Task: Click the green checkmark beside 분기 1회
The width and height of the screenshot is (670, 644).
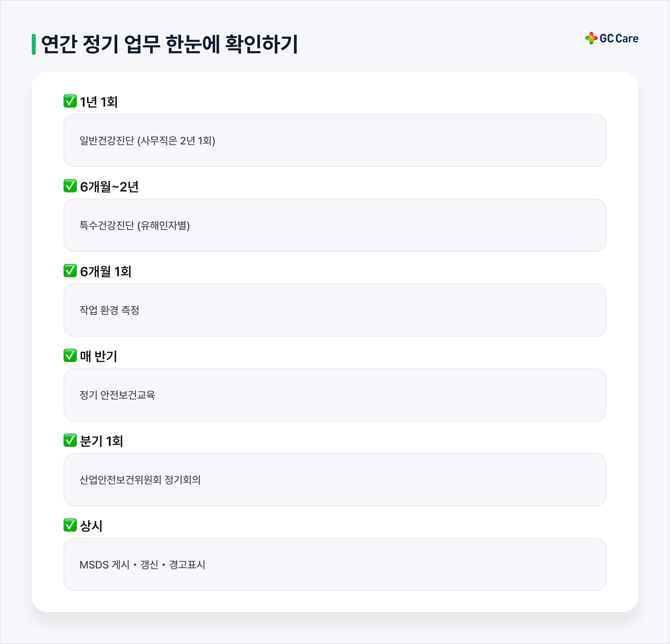Action: [x=70, y=441]
